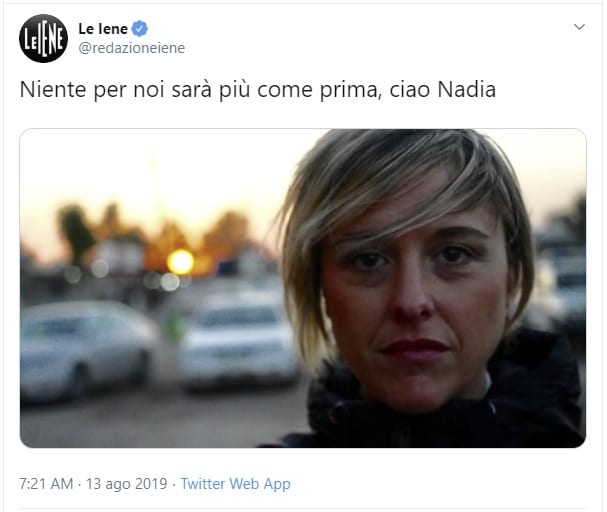Click the tweet text starting "Niente per noi"
607x512 pixels.
[x=257, y=90]
